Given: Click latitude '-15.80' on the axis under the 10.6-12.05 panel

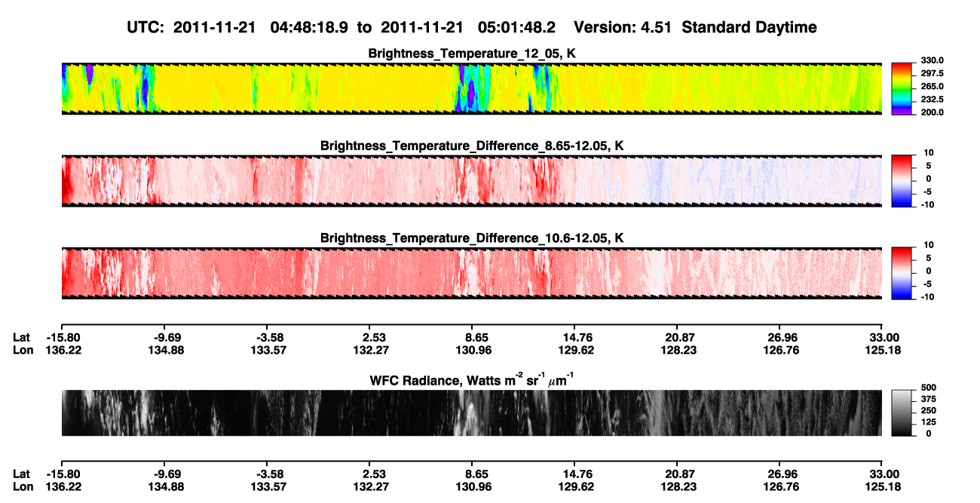Looking at the screenshot, I should tap(63, 337).
